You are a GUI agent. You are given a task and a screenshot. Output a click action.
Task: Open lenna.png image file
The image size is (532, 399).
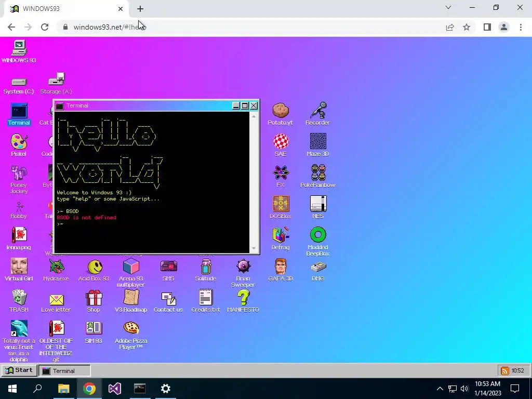point(19,235)
